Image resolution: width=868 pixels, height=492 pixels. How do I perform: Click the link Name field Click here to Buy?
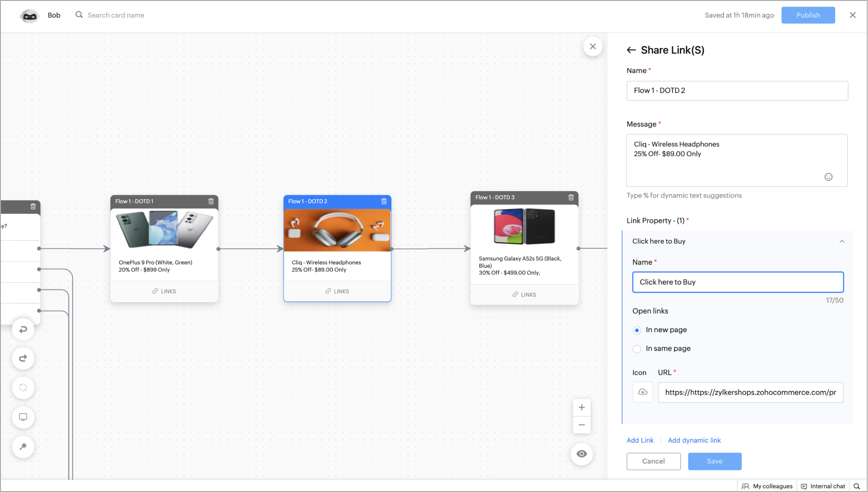[737, 282]
